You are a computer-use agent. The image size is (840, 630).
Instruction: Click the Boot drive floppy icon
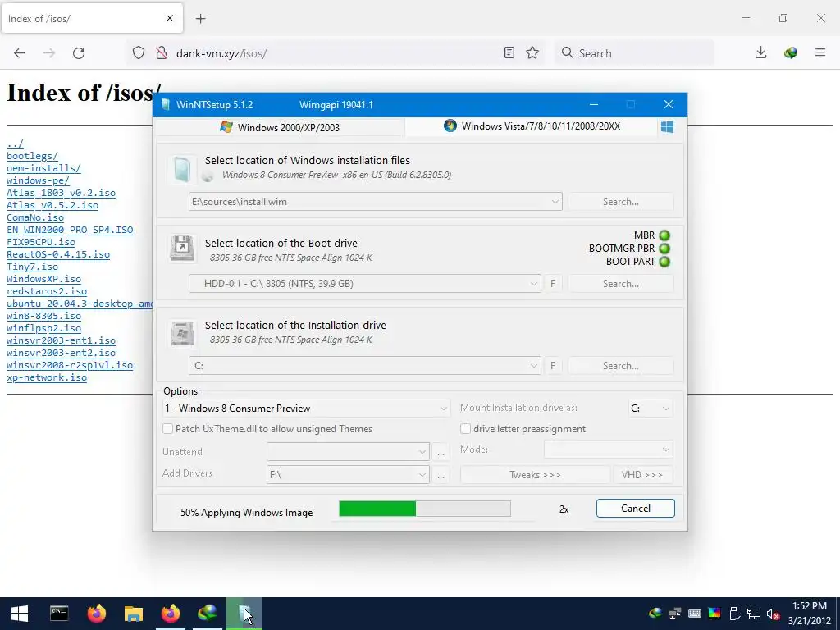point(182,248)
